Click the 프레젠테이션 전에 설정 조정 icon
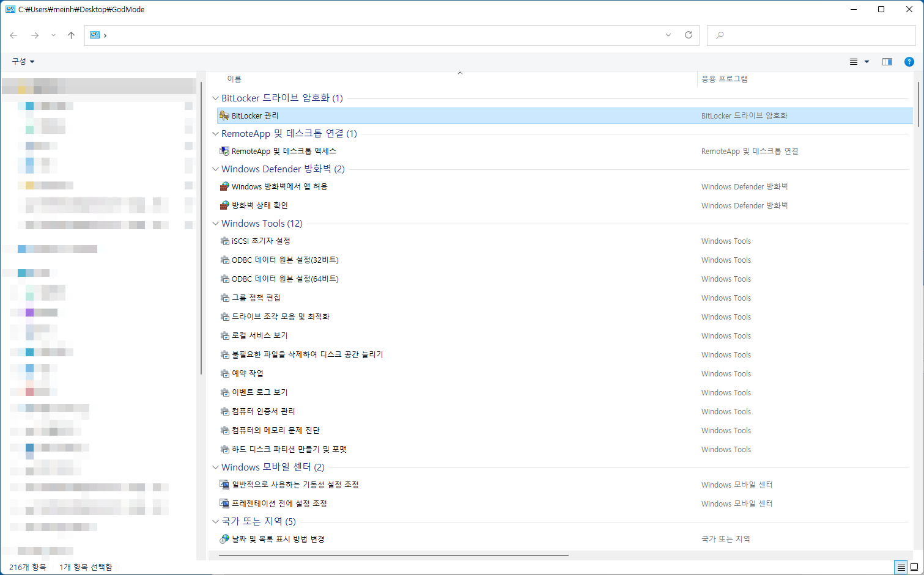The image size is (924, 575). pyautogui.click(x=224, y=504)
